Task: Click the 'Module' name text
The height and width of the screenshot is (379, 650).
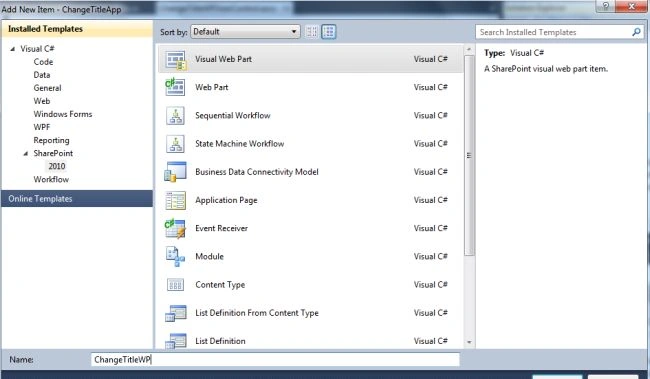Action: (209, 257)
